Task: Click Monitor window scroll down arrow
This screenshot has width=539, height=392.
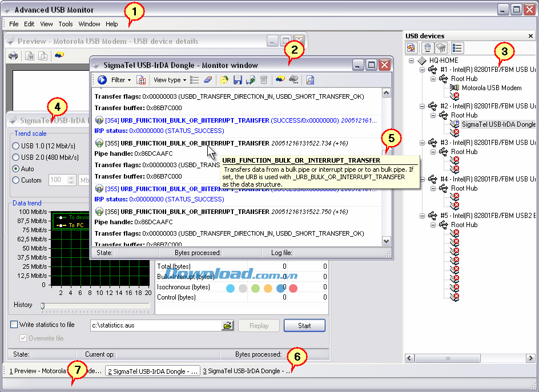Action: click(x=386, y=241)
